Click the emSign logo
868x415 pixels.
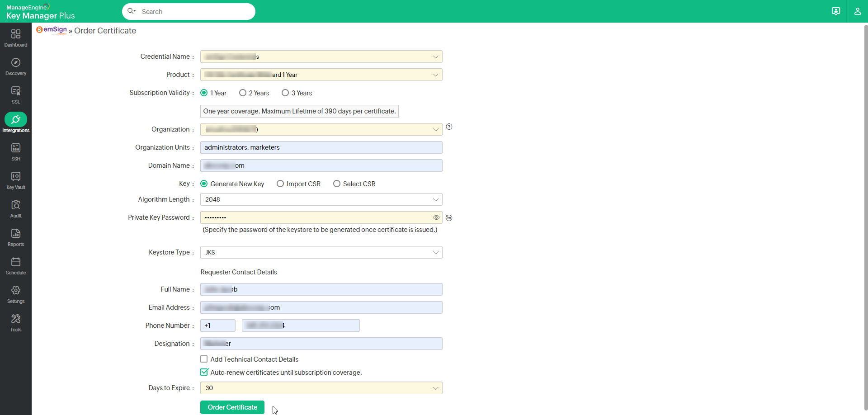(52, 30)
